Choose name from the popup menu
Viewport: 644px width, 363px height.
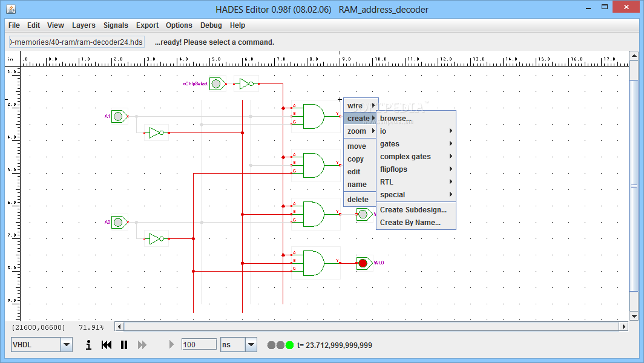pos(360,185)
